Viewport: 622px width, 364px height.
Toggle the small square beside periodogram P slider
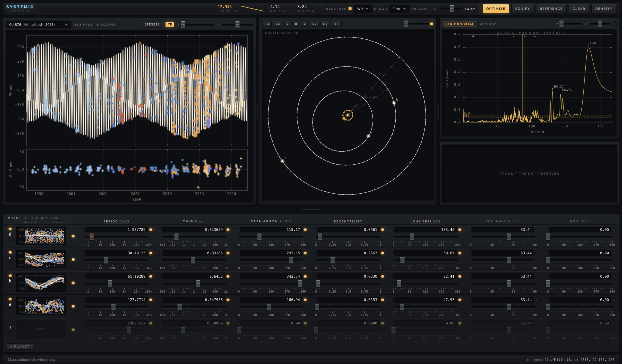[x=615, y=24]
